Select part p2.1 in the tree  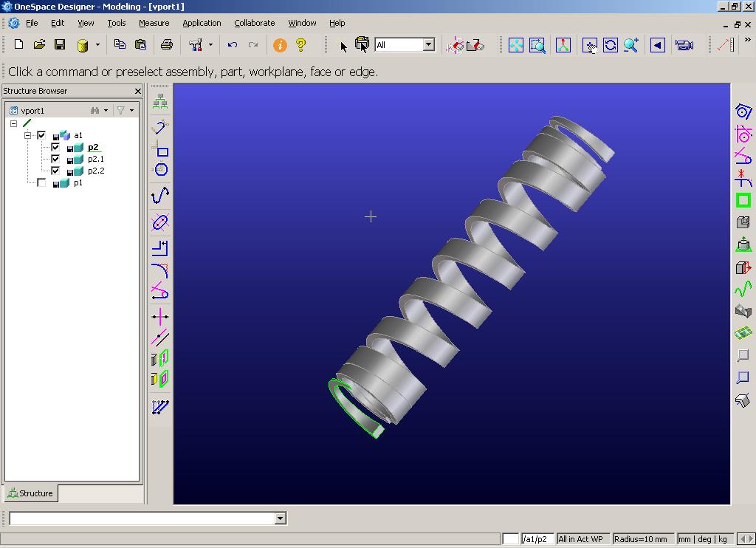click(x=95, y=159)
